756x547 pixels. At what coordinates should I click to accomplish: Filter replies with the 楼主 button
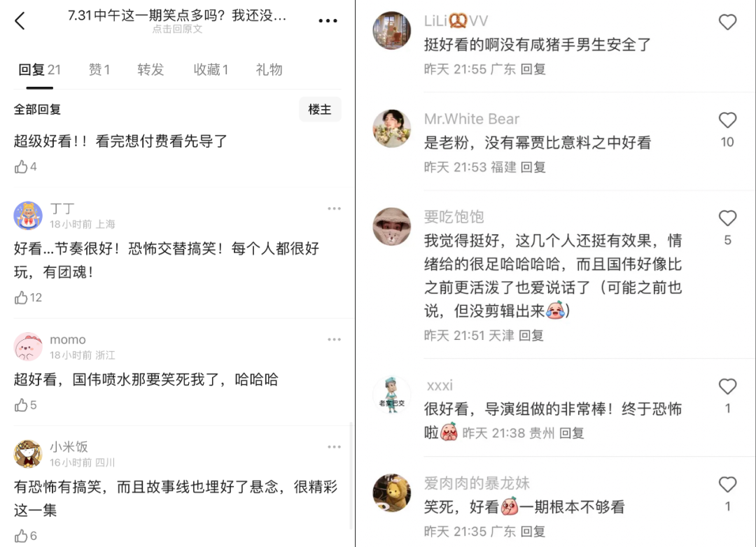pos(320,109)
